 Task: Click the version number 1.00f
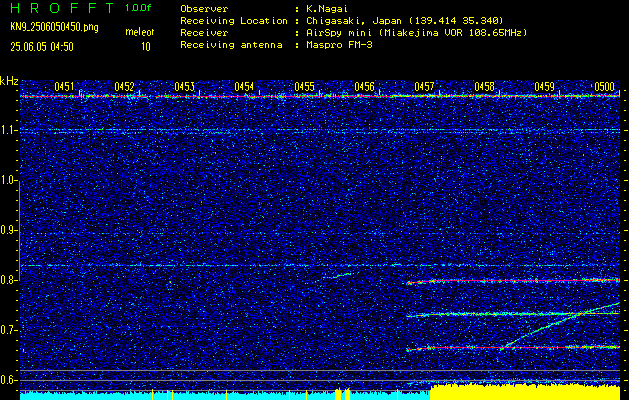pyautogui.click(x=138, y=8)
